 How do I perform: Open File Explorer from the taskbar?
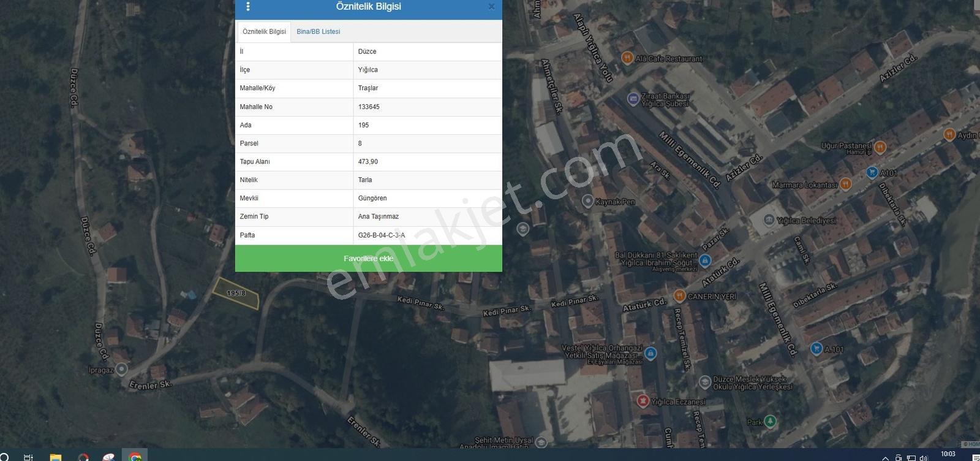[x=56, y=457]
